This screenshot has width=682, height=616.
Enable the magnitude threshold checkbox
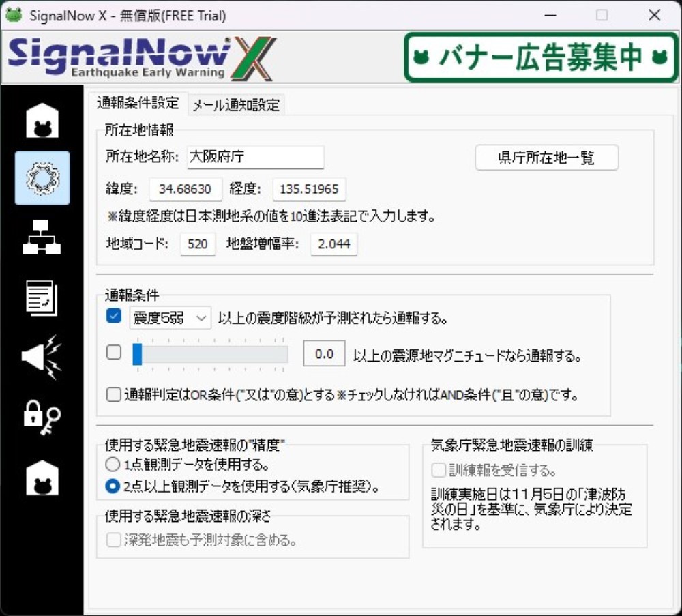114,353
